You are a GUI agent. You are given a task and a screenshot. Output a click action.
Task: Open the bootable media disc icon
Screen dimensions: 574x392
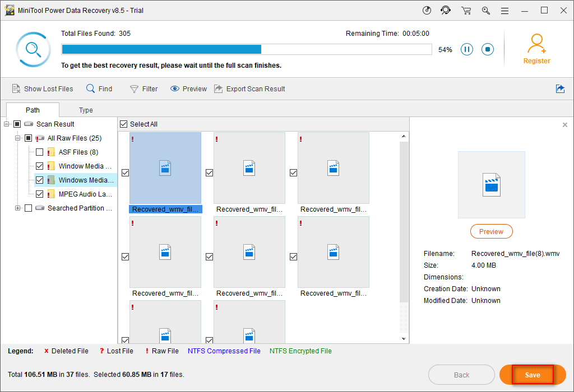pos(427,10)
